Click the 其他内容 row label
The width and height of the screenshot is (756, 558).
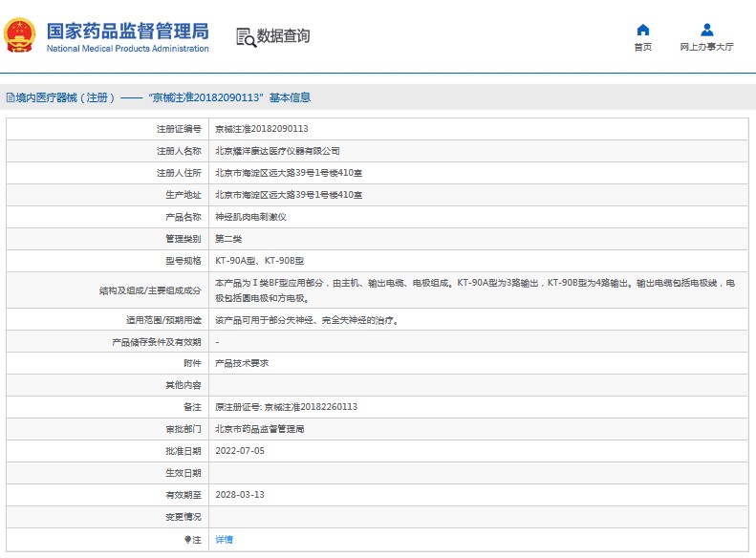click(x=184, y=385)
